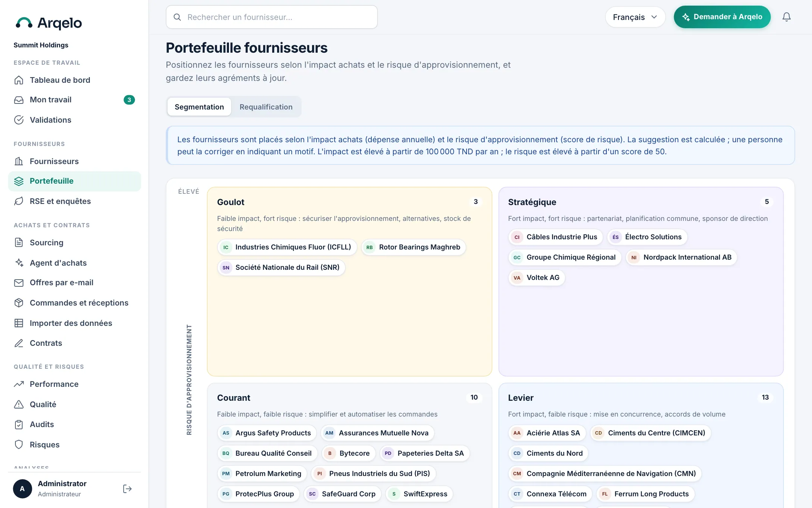The width and height of the screenshot is (812, 508).
Task: Click the Arqelo logo
Action: coord(48,23)
